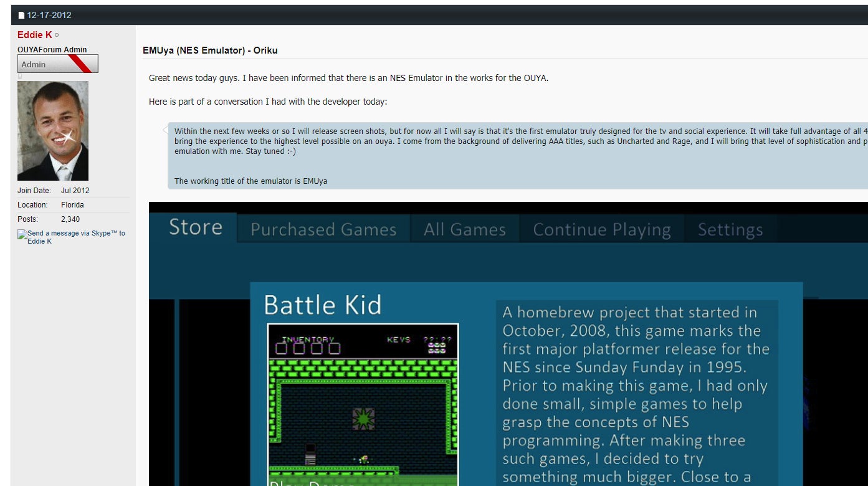Click Eddie K's avatar photo
The height and width of the screenshot is (486, 868).
(52, 131)
